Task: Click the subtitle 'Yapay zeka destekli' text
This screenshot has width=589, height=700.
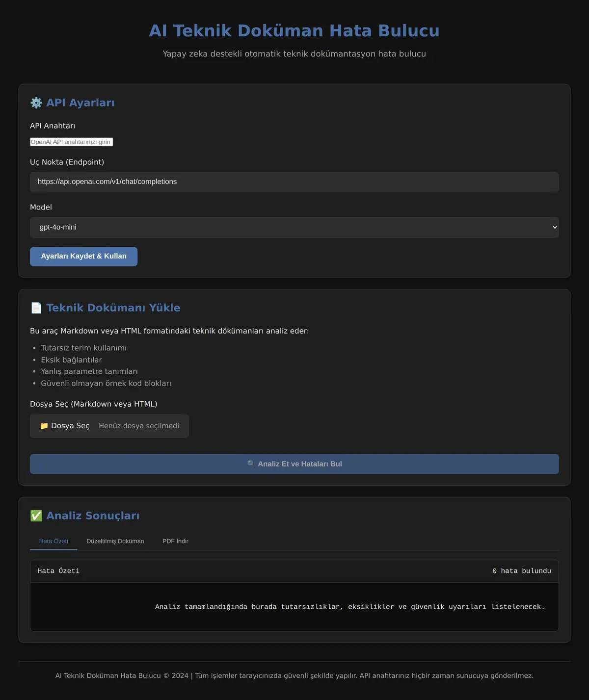Action: [x=294, y=53]
